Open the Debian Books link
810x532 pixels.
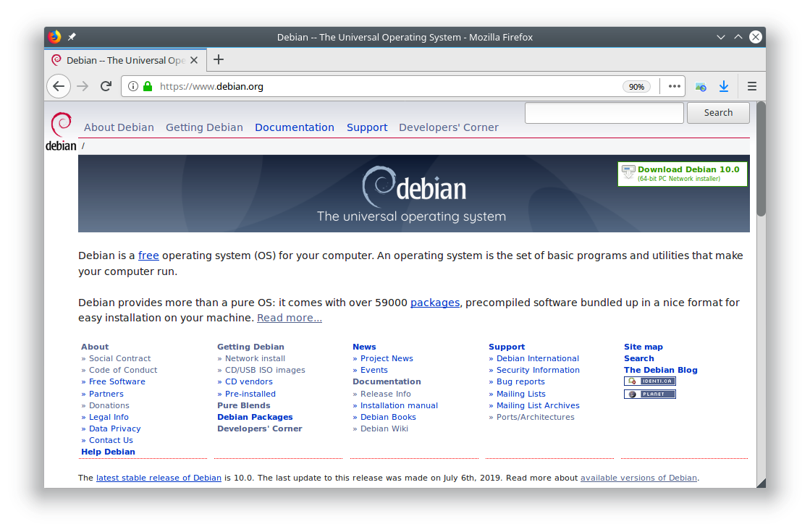point(388,417)
